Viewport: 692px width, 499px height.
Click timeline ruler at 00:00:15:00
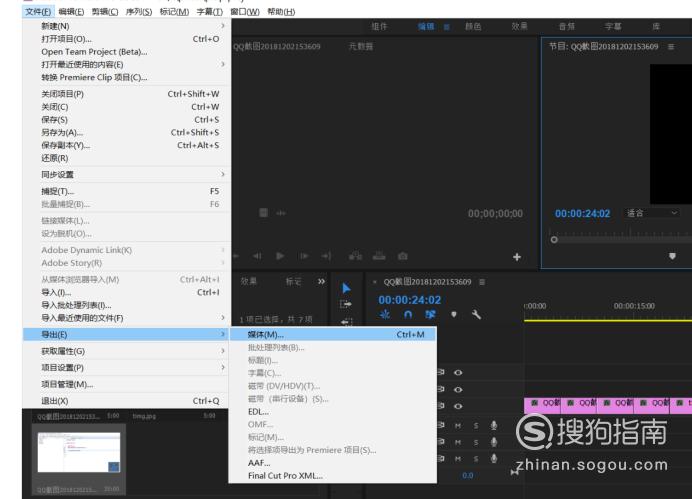point(634,306)
